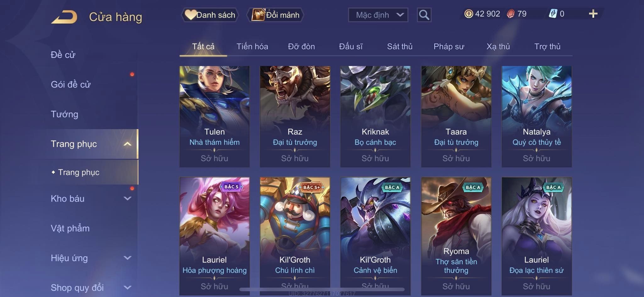Image resolution: width=644 pixels, height=297 pixels.
Task: Select the Tulen Nhà thám hiểm skin card
Action: click(214, 116)
